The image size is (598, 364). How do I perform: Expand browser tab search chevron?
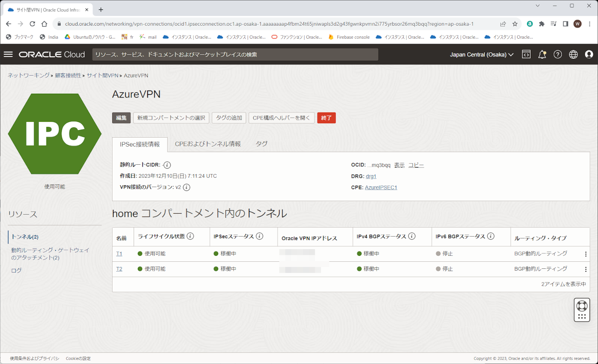538,6
